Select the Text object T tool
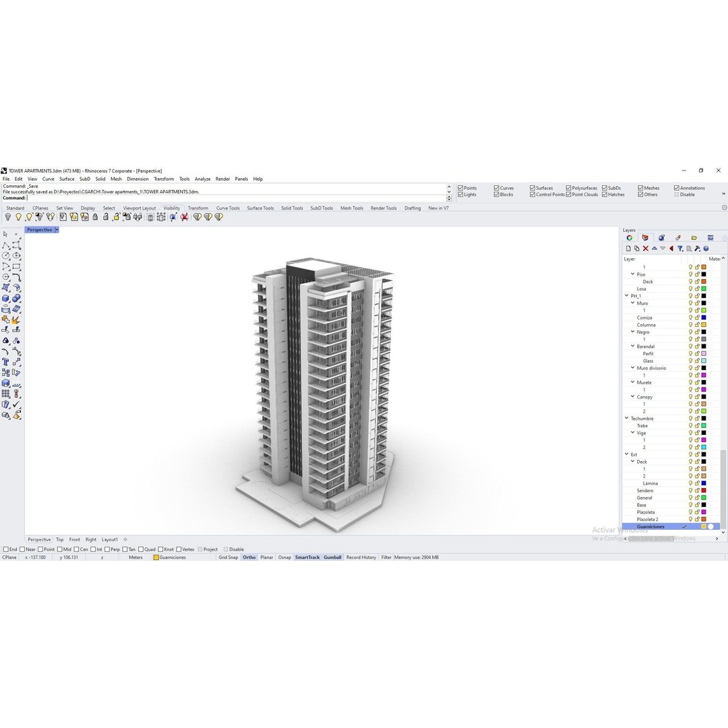The image size is (728, 728). 5,362
